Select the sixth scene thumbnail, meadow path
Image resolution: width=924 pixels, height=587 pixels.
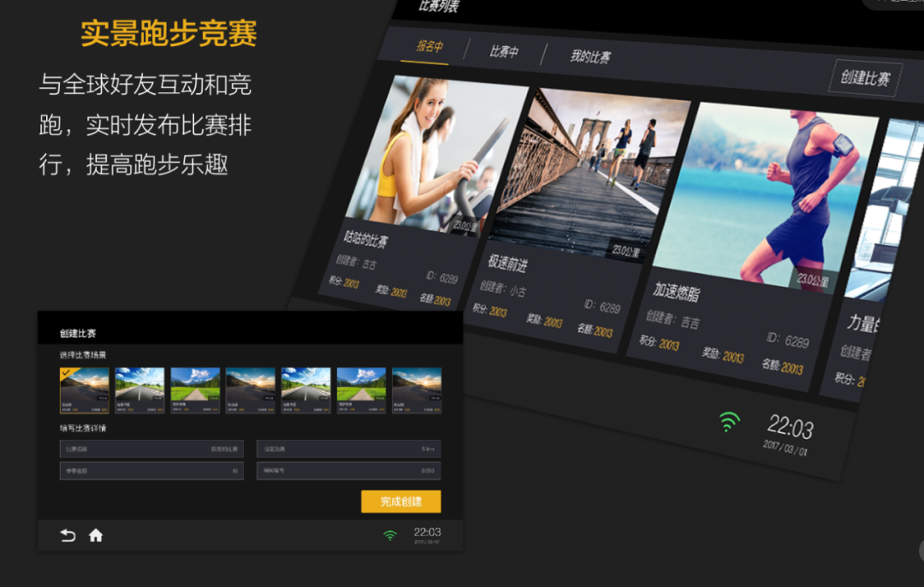coord(361,390)
